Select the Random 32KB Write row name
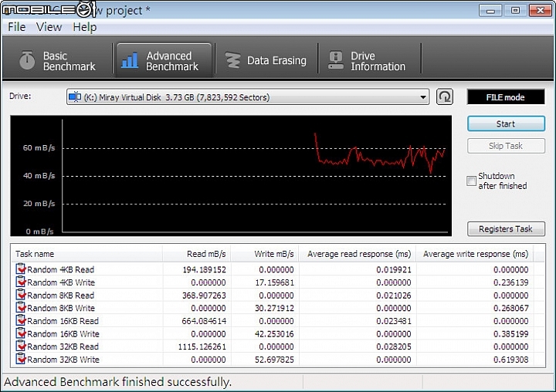 coord(63,360)
